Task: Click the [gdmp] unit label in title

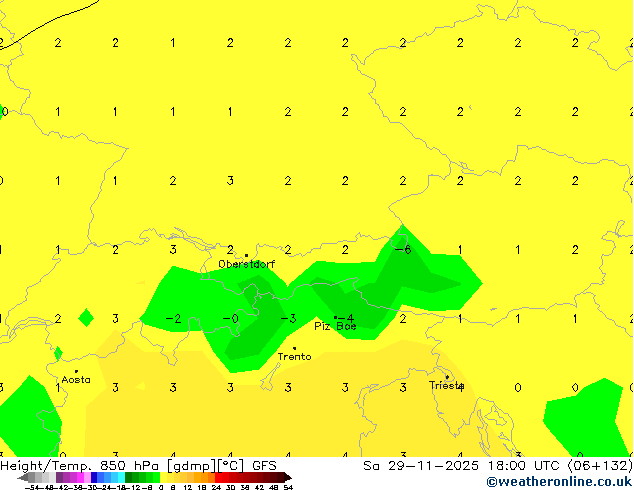Action: (x=192, y=466)
